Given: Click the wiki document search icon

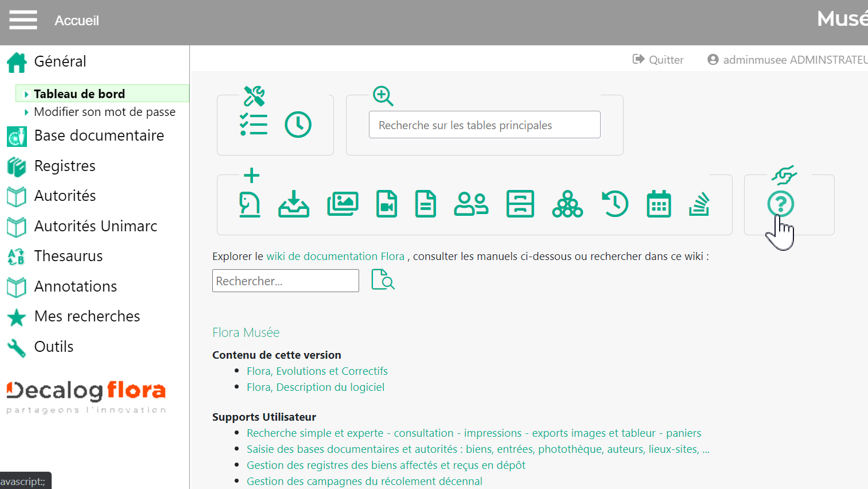Looking at the screenshot, I should click(383, 280).
